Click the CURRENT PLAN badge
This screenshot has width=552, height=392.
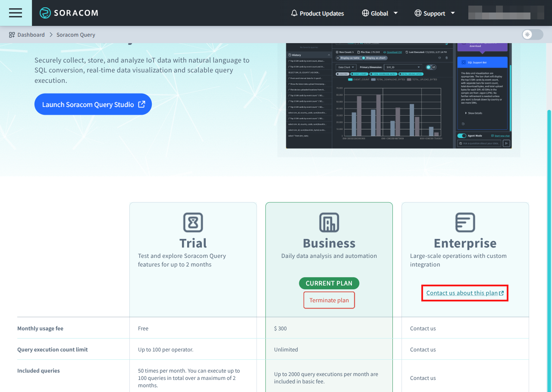pyautogui.click(x=329, y=283)
